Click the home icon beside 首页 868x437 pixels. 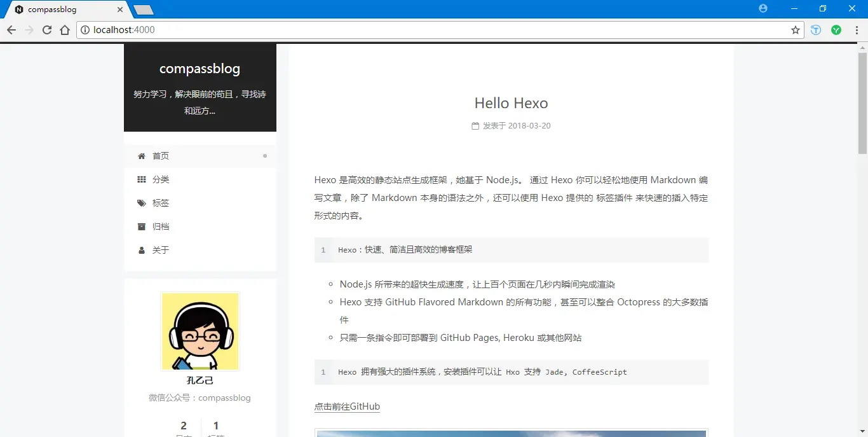coord(142,156)
